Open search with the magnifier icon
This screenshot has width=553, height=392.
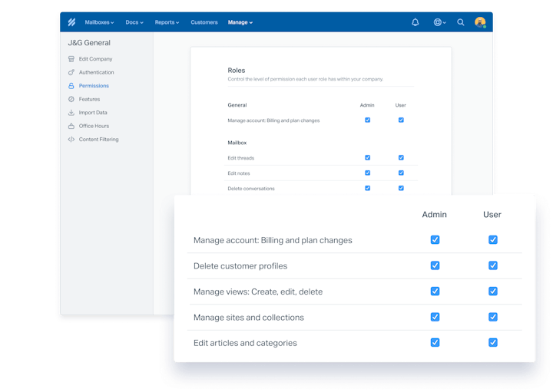(461, 22)
